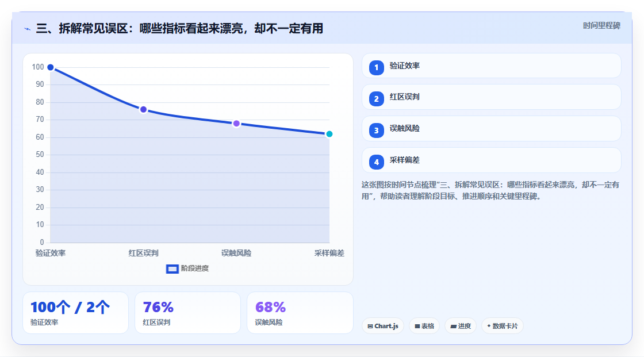Click x-axis label 验证效率

51,253
